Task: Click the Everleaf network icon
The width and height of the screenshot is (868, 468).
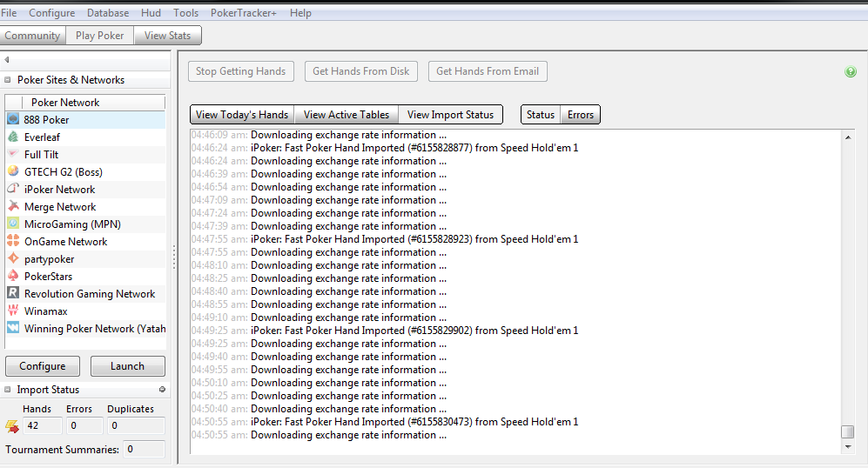Action: pos(13,137)
